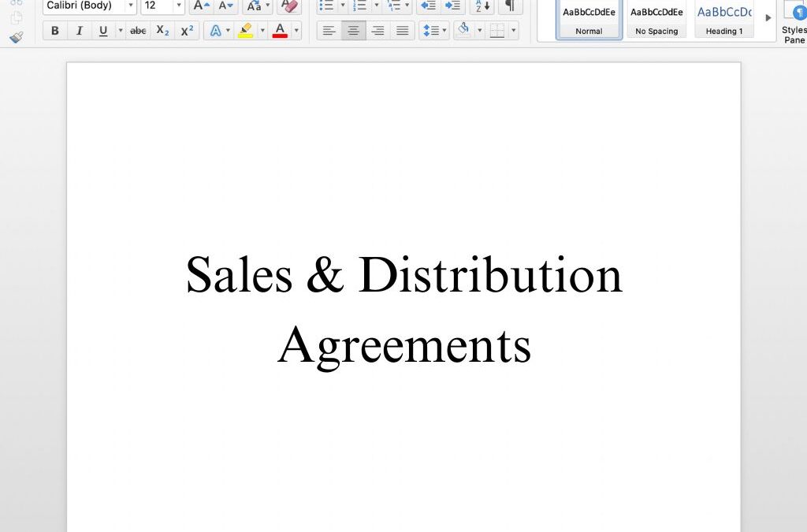This screenshot has height=532, width=807.
Task: Click the Borders grid icon
Action: tap(497, 31)
